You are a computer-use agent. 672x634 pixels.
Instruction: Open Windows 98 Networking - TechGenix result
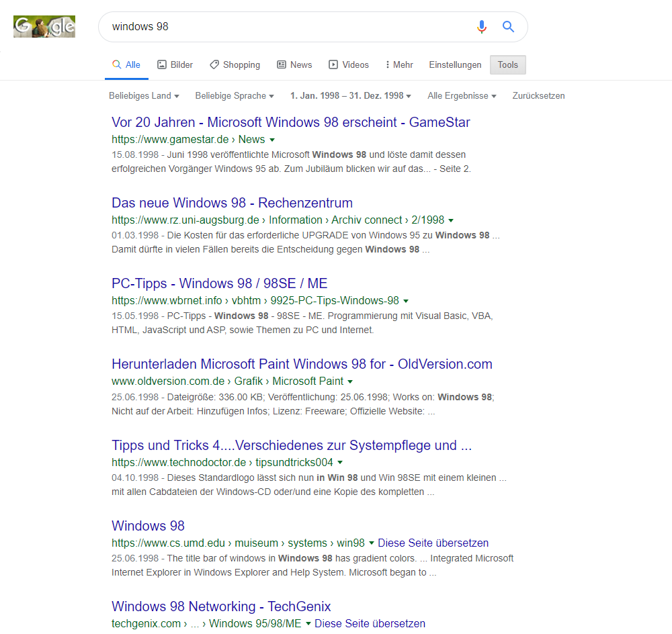[221, 606]
